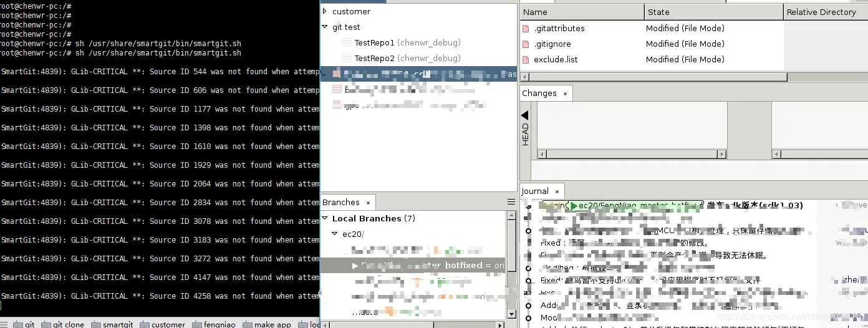The width and height of the screenshot is (868, 328).
Task: Click Branches panel scroll up arrow
Action: 511,216
